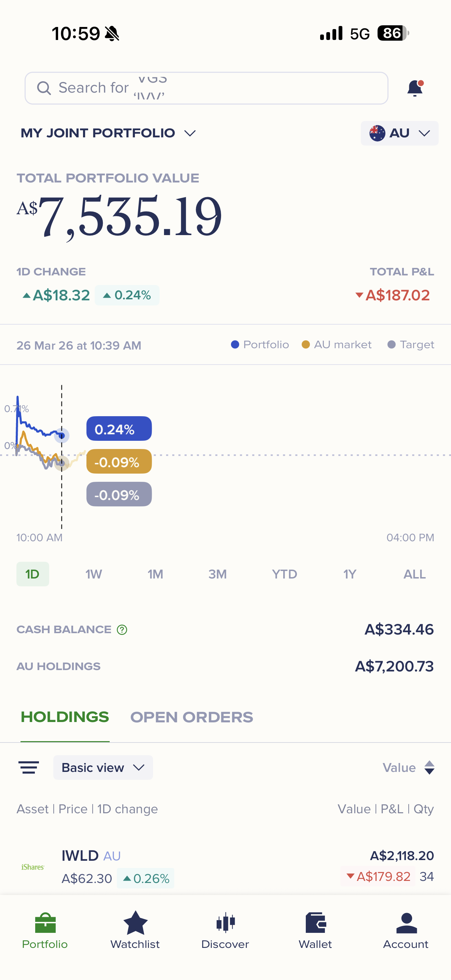Expand the My Joint Portfolio selector
This screenshot has width=451, height=980.
pyautogui.click(x=108, y=133)
